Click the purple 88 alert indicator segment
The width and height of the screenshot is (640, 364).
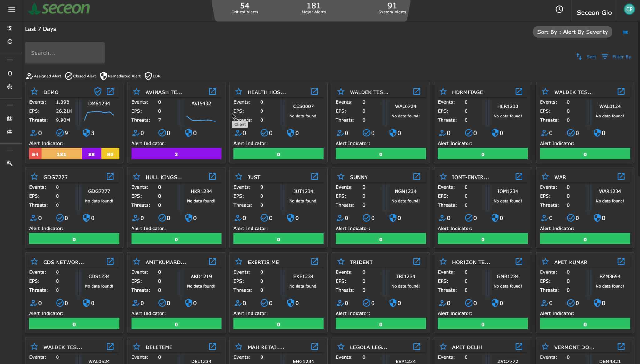(x=92, y=154)
